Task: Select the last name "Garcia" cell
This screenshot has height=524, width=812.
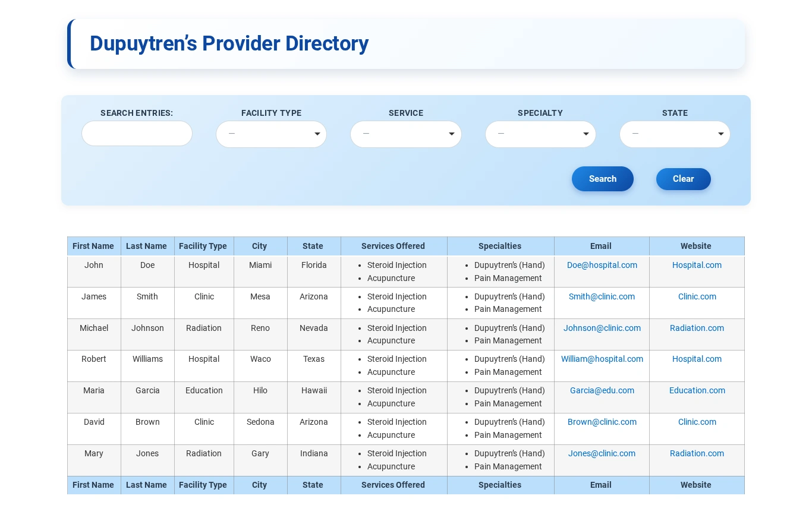Action: tap(147, 397)
